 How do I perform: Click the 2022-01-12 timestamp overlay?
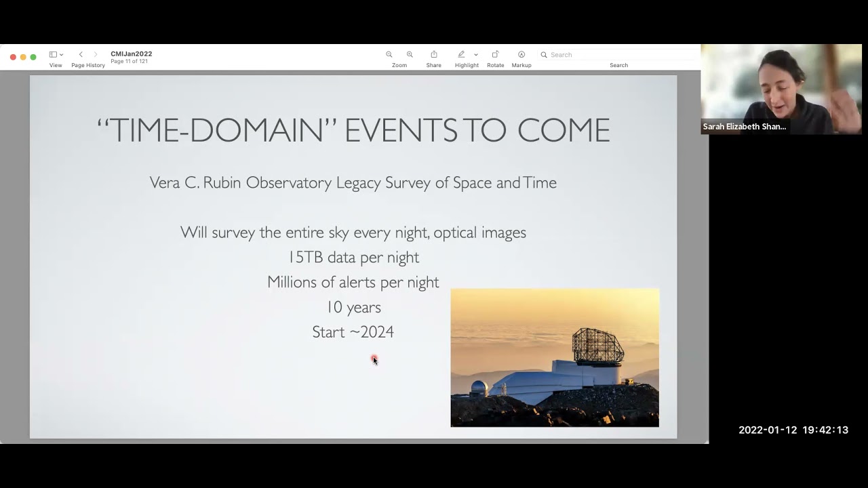coord(793,430)
